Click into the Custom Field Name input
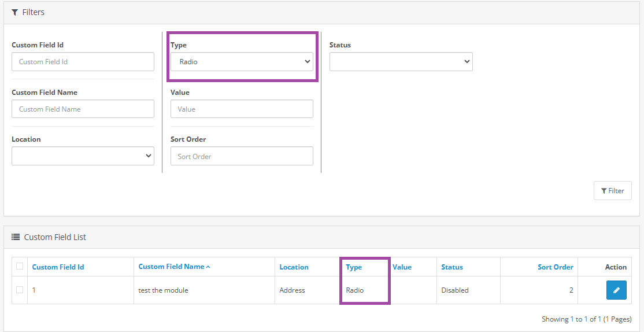This screenshot has height=332, width=644. point(83,109)
